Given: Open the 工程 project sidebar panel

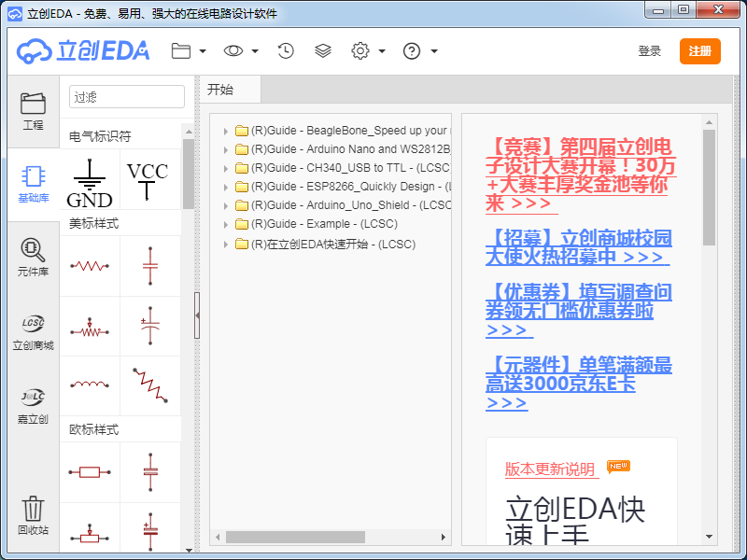Looking at the screenshot, I should point(33,111).
